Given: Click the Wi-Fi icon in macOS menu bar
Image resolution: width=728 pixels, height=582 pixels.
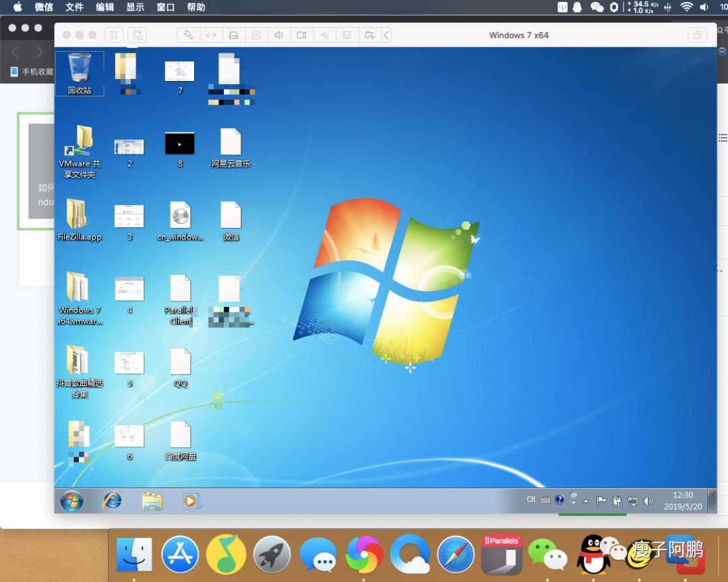Looking at the screenshot, I should click(x=686, y=7).
